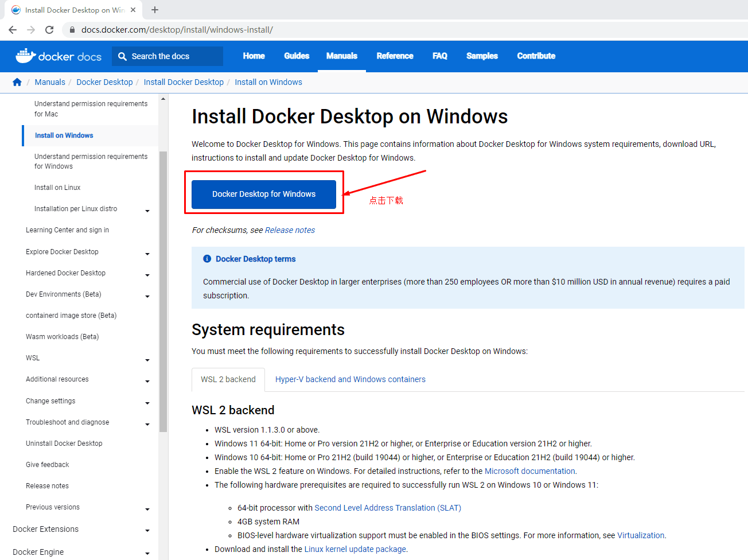Screen dimensions: 748x560
Task: Expand Previous versions arrow
Action: click(147, 509)
